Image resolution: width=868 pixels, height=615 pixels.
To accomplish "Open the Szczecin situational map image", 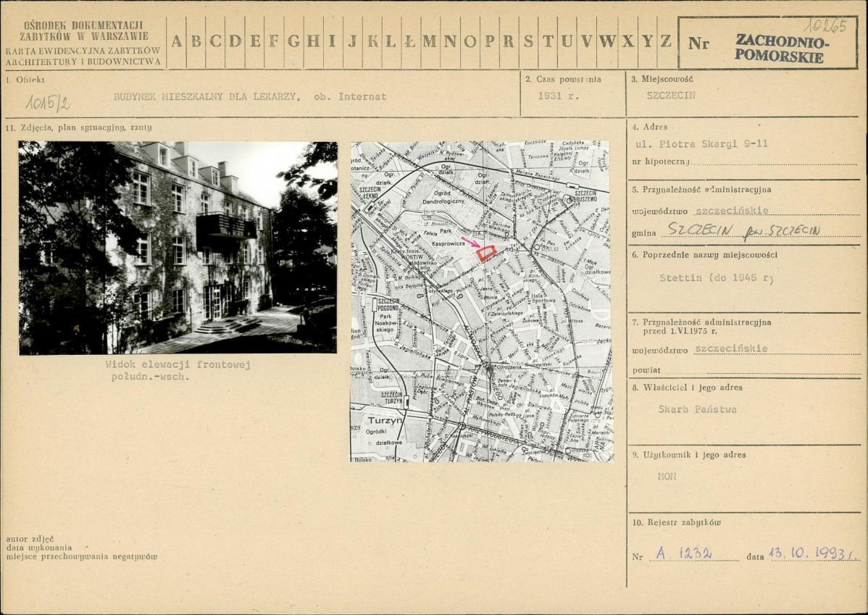I will pyautogui.click(x=481, y=301).
